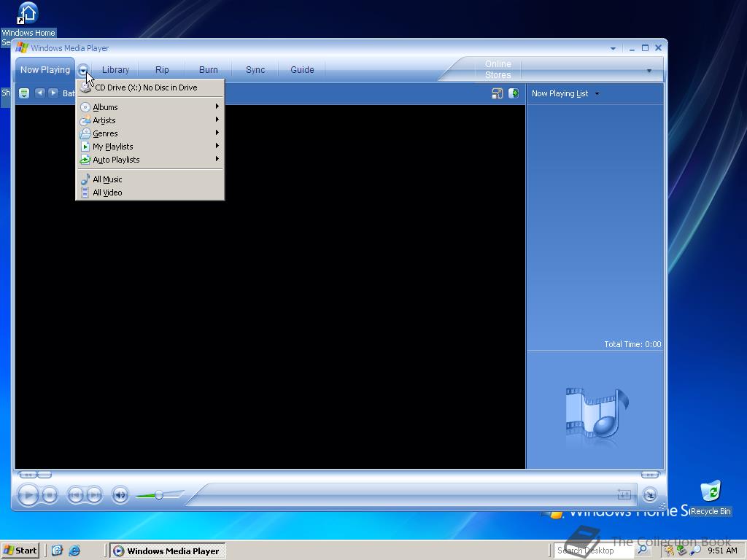747x560 pixels.
Task: Open Windows Home Server desktop shortcut
Action: (28, 24)
